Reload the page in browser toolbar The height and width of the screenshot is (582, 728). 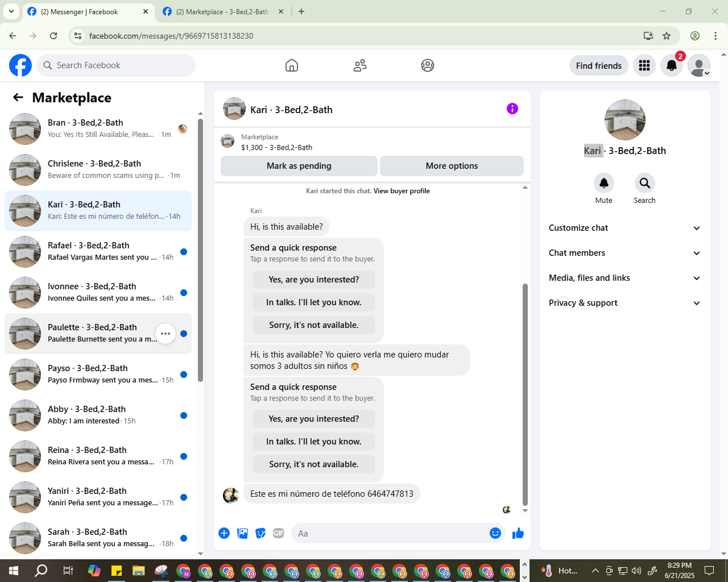[x=53, y=36]
